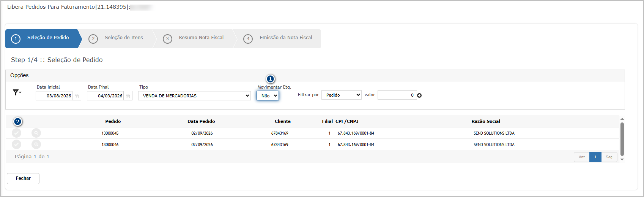Click page 1 pagination button
The width and height of the screenshot is (644, 197).
tap(595, 157)
